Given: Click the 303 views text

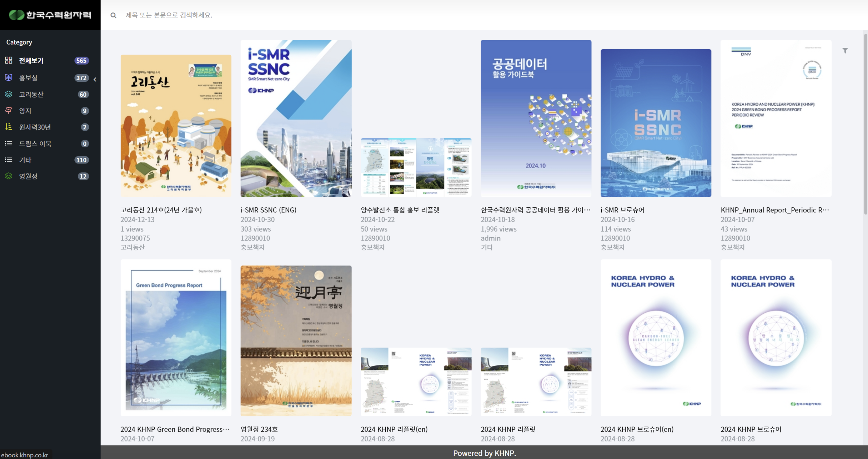Looking at the screenshot, I should pyautogui.click(x=255, y=229).
